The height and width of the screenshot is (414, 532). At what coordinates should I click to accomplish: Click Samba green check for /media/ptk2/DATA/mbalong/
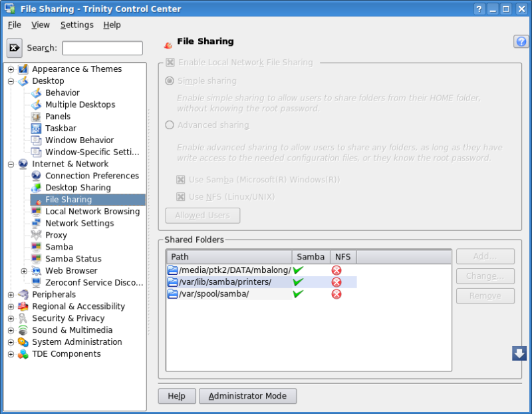pos(298,270)
